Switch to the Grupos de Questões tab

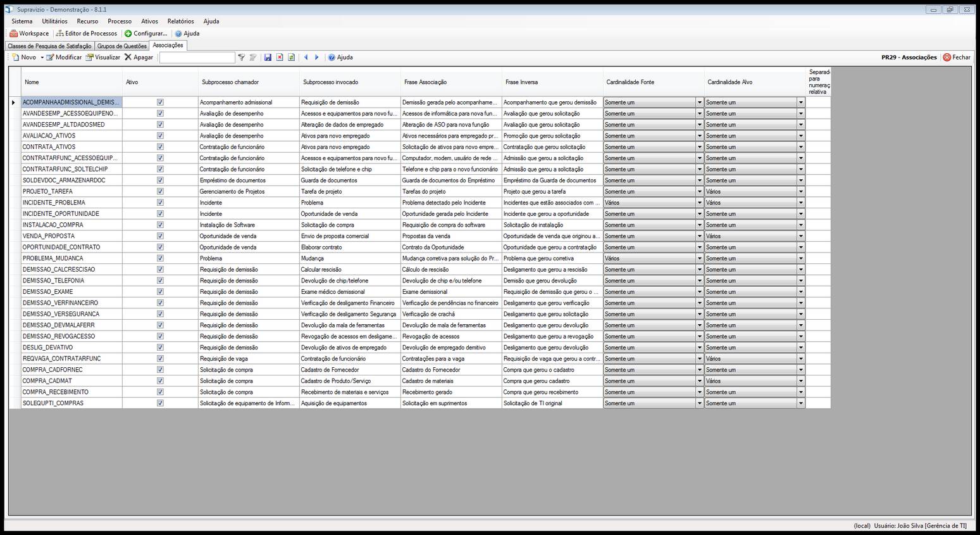coord(121,46)
